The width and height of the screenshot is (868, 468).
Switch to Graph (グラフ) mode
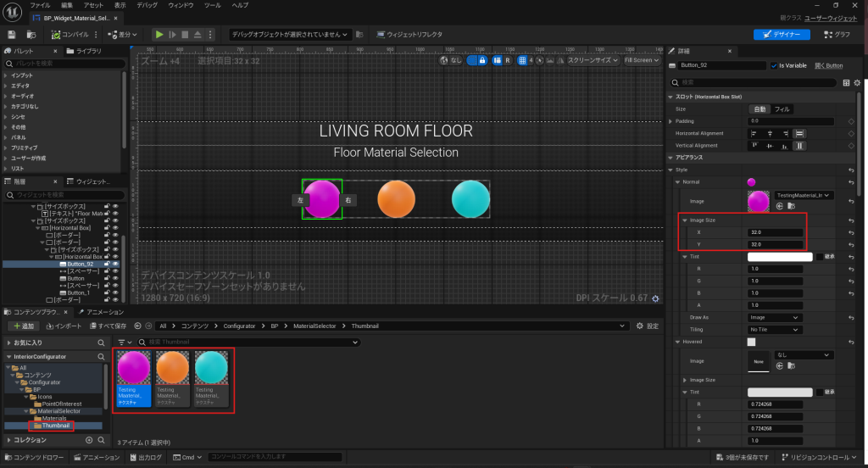pos(837,35)
